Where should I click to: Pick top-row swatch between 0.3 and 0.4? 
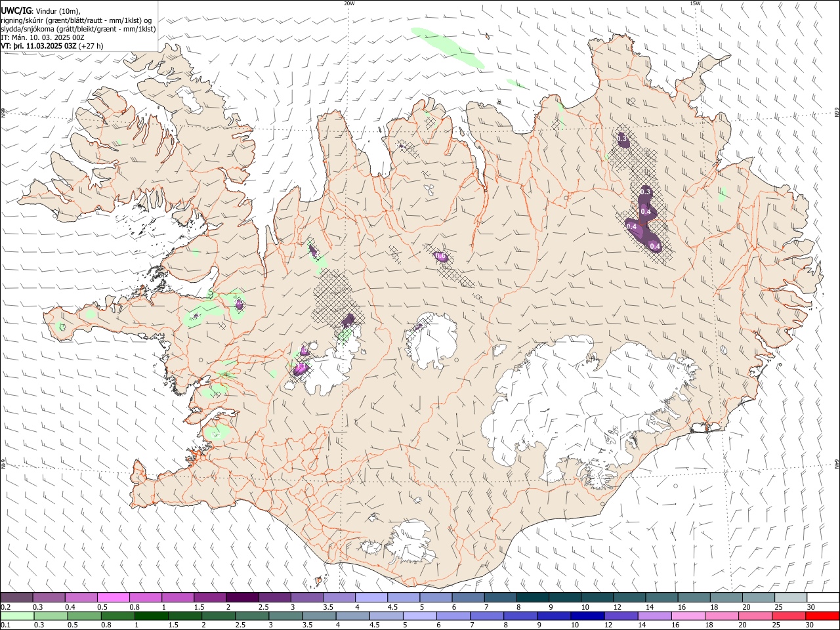(x=49, y=598)
